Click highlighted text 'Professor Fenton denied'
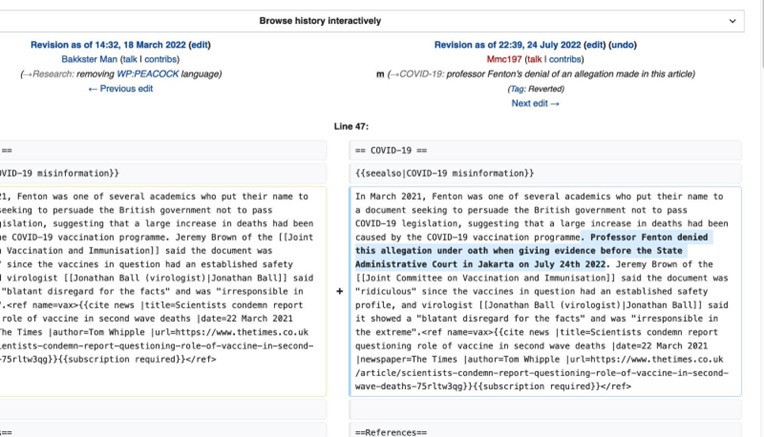This screenshot has width=764, height=437. [649, 237]
